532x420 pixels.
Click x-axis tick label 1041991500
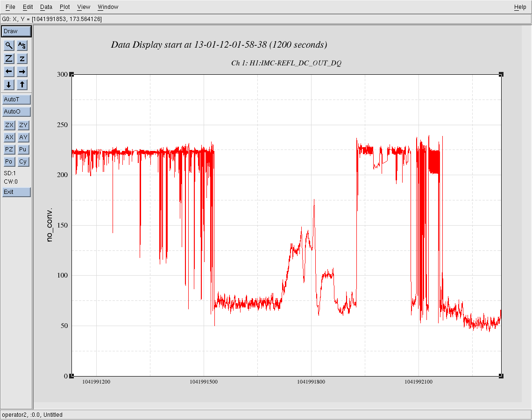click(x=204, y=382)
